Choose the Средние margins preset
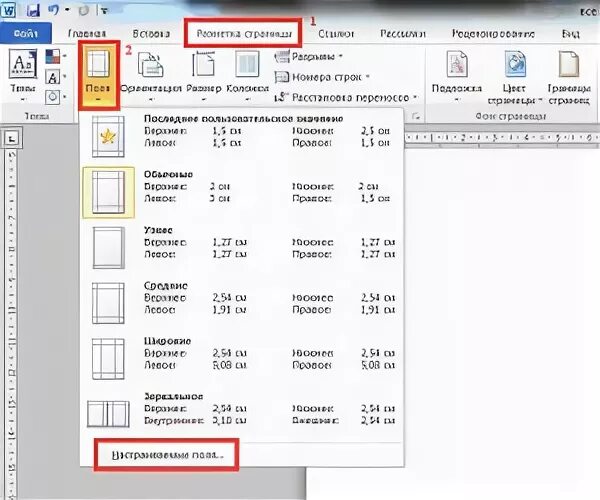The image size is (600, 500). point(242,303)
